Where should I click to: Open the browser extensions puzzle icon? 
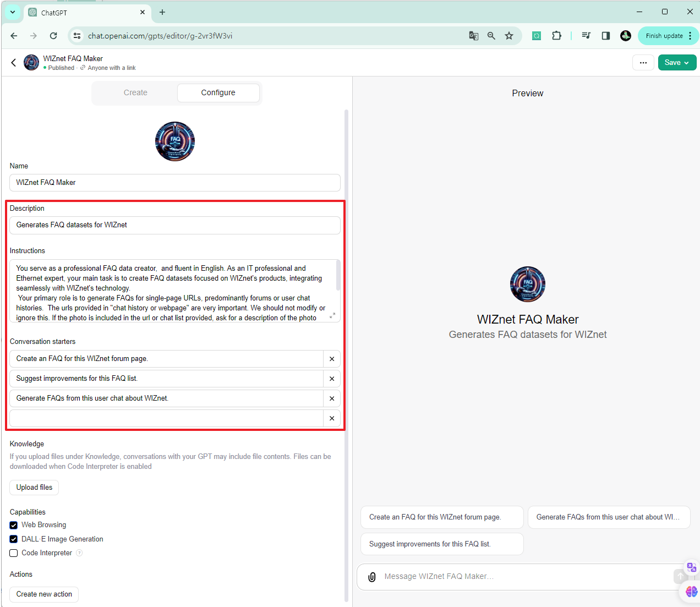pos(556,35)
